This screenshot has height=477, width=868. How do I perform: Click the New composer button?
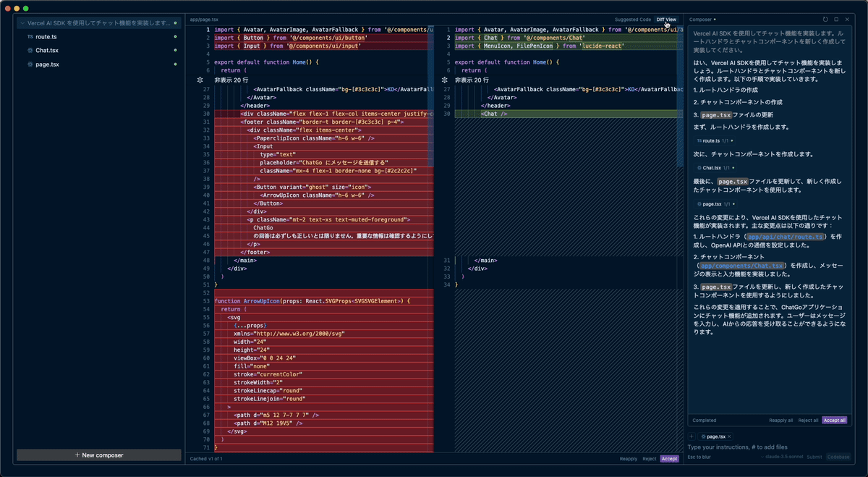(99, 455)
